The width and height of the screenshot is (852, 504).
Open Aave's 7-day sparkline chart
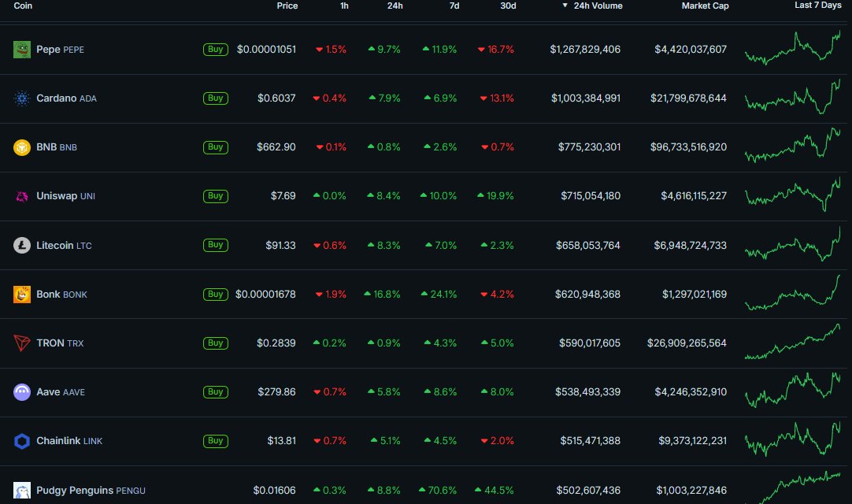click(x=792, y=390)
